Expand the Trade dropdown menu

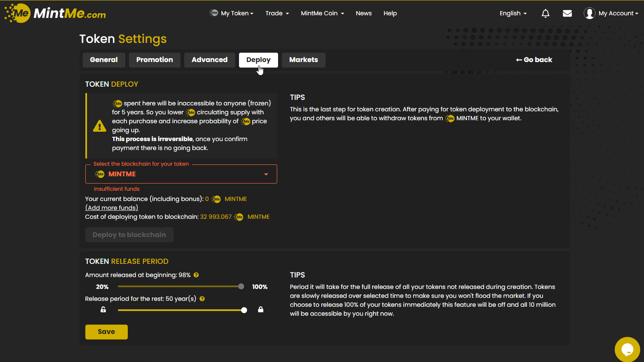pos(277,14)
